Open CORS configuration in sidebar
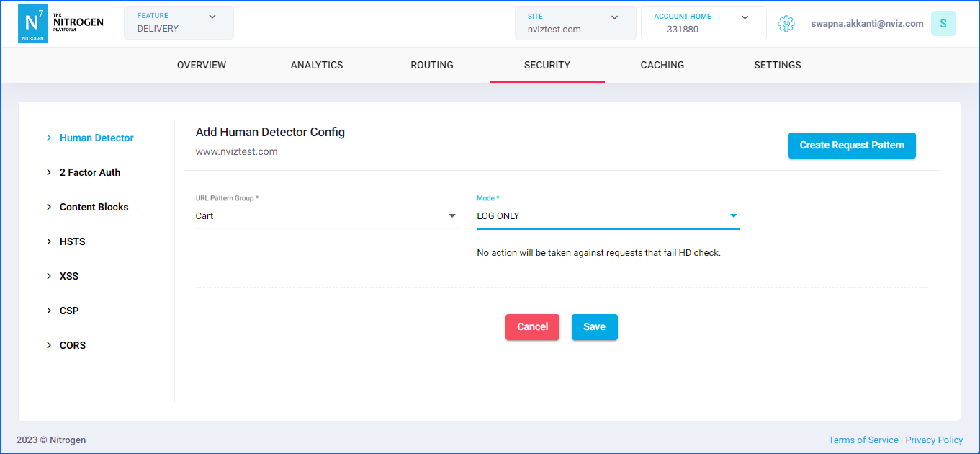 (x=72, y=345)
